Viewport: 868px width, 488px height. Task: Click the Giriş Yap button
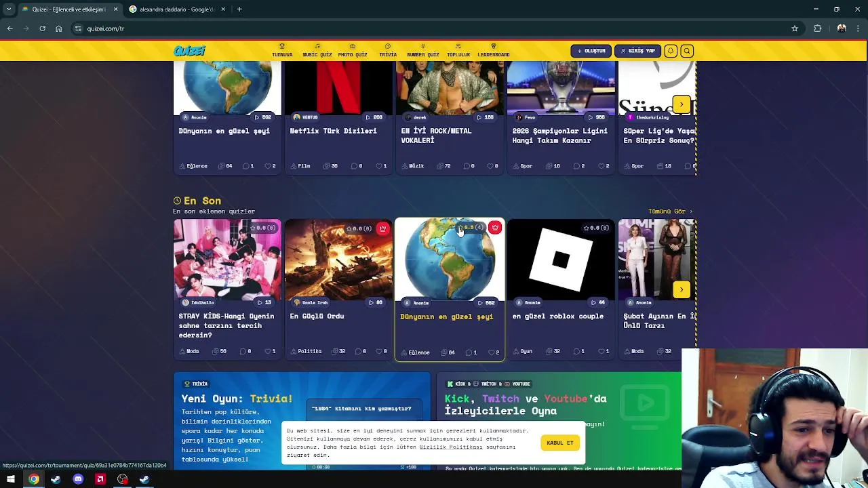pyautogui.click(x=637, y=51)
